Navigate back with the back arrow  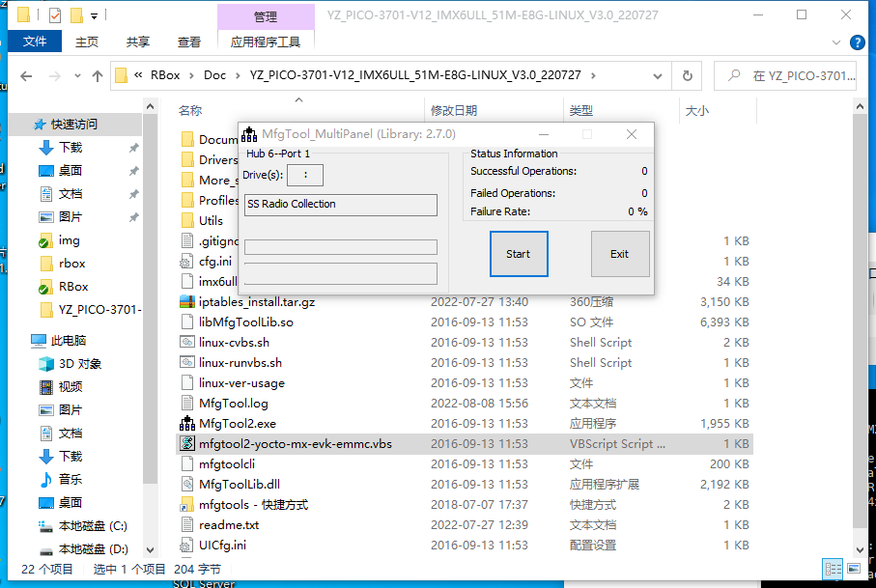pos(25,75)
